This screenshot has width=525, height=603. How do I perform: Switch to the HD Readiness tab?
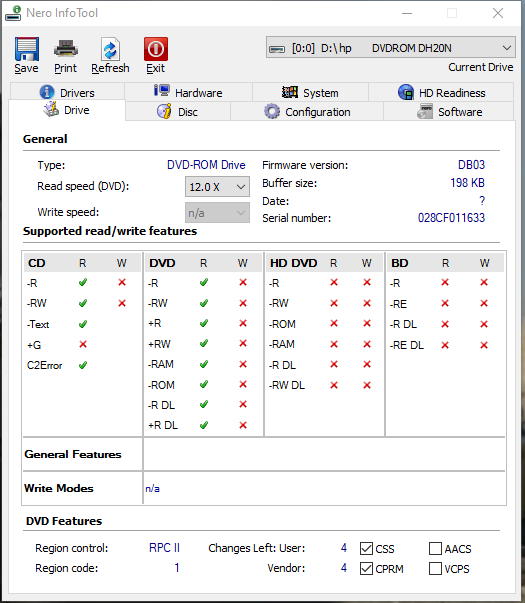(x=441, y=92)
